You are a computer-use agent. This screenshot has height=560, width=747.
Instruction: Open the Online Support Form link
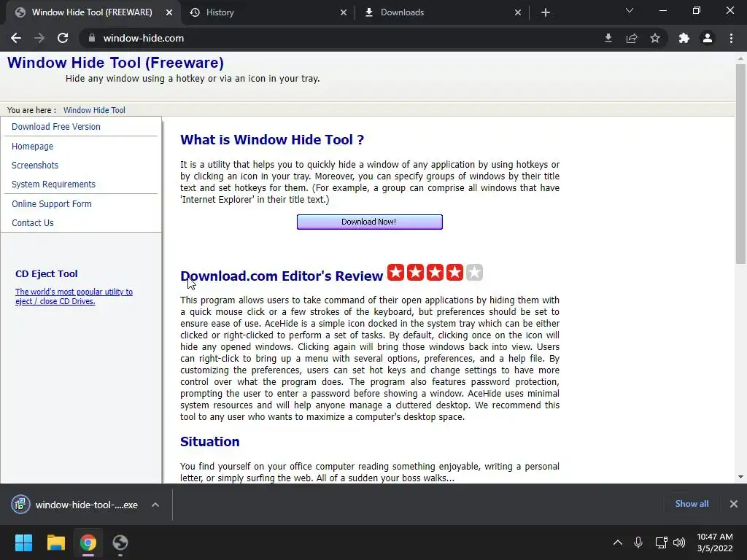pos(52,204)
